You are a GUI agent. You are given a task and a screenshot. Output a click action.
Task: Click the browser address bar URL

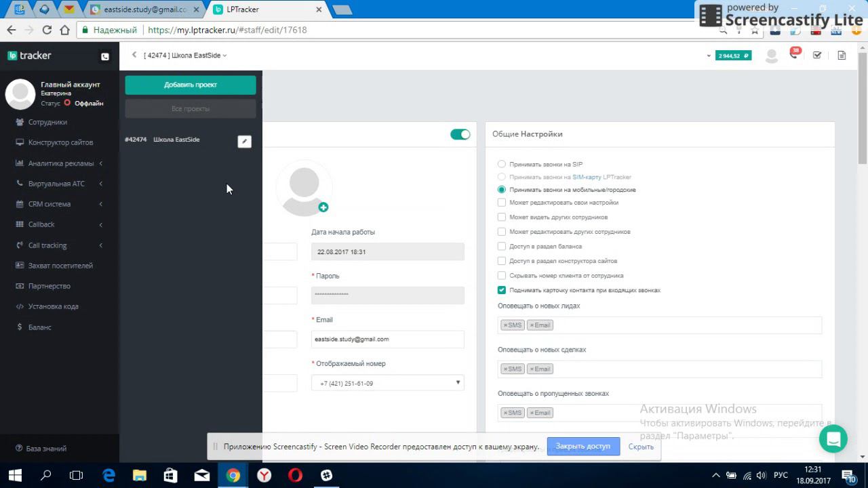click(227, 30)
